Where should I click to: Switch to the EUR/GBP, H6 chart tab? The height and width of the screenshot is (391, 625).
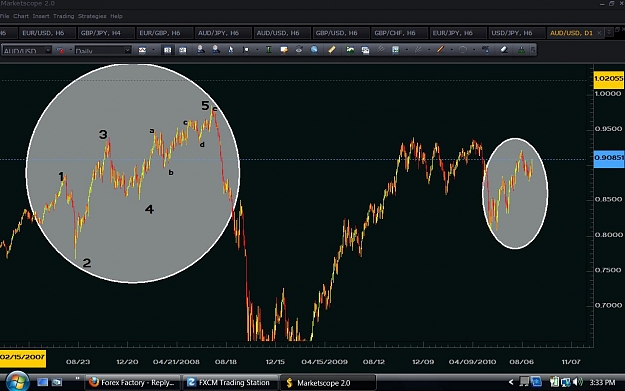coord(164,33)
